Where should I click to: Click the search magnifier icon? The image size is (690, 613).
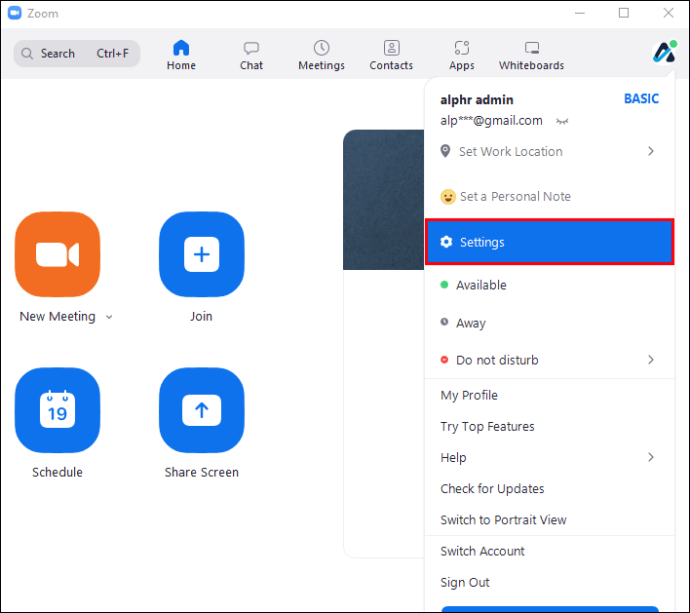(27, 54)
